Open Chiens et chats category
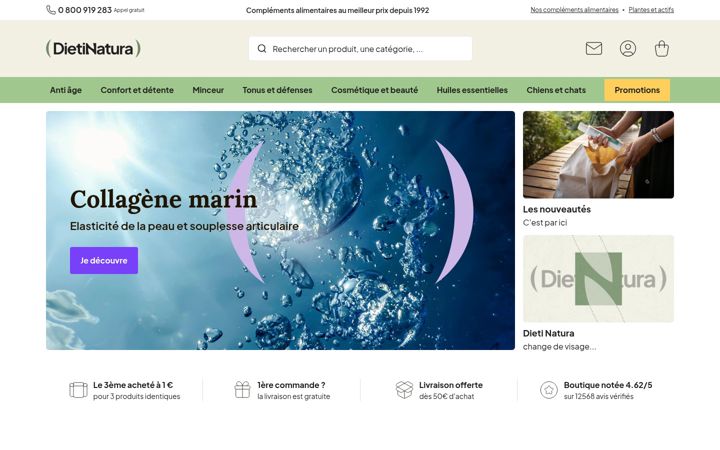Image resolution: width=720 pixels, height=450 pixels. click(x=556, y=90)
